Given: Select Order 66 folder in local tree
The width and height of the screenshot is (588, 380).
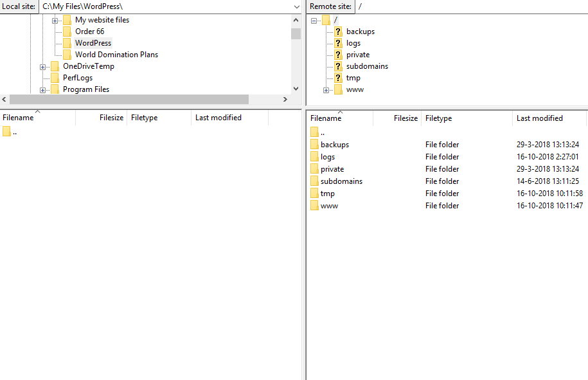Looking at the screenshot, I should pos(89,32).
